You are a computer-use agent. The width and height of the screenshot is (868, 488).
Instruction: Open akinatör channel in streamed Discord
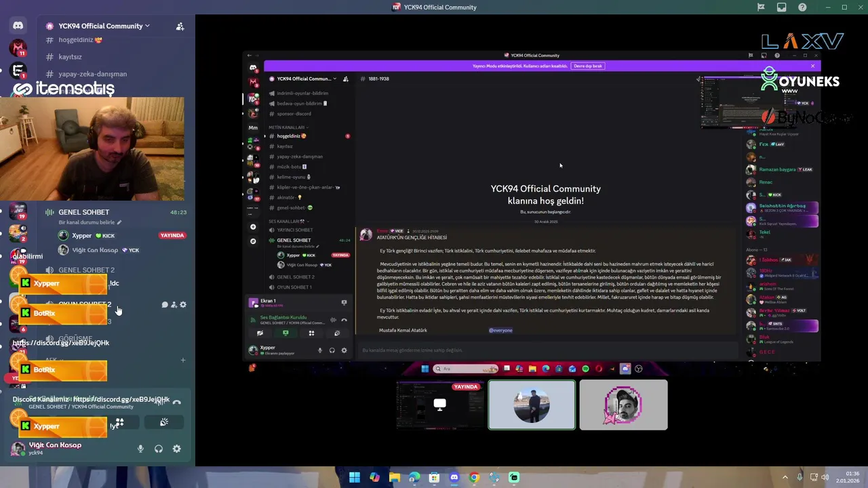pyautogui.click(x=290, y=197)
